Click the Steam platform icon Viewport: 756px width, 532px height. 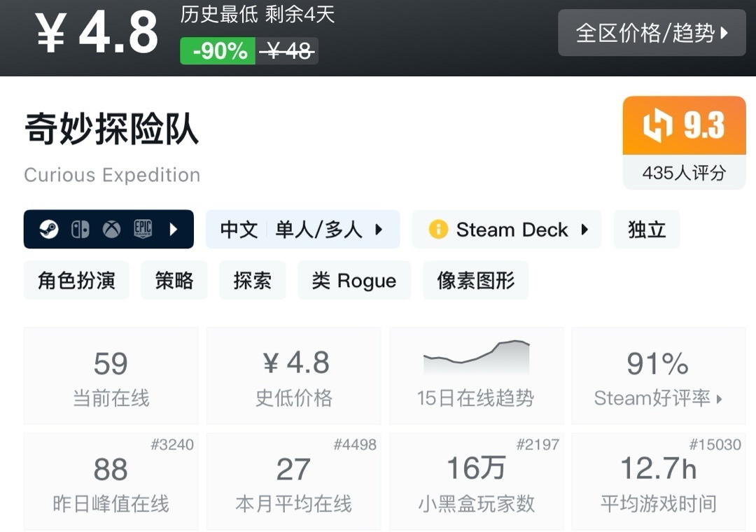click(48, 230)
